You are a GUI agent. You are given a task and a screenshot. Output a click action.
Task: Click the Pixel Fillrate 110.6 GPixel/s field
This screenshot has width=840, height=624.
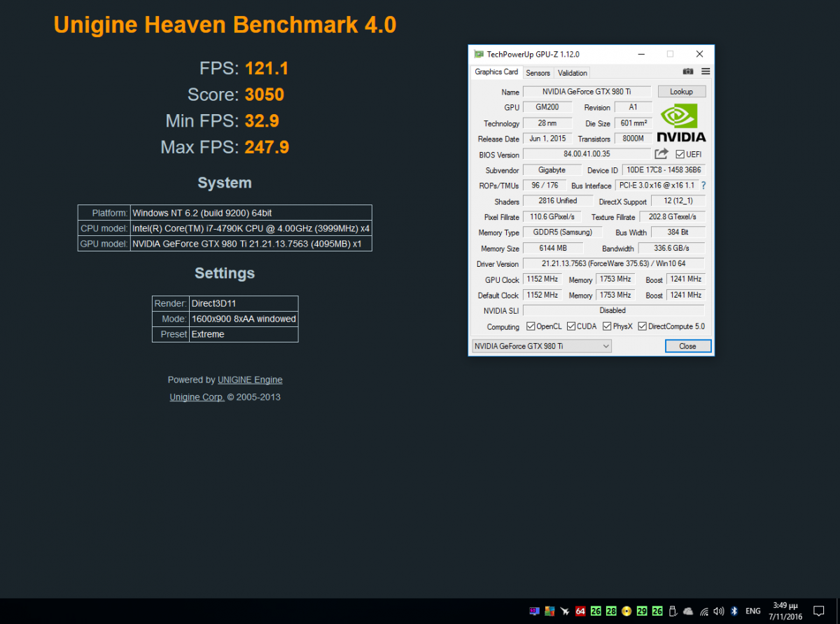[552, 216]
